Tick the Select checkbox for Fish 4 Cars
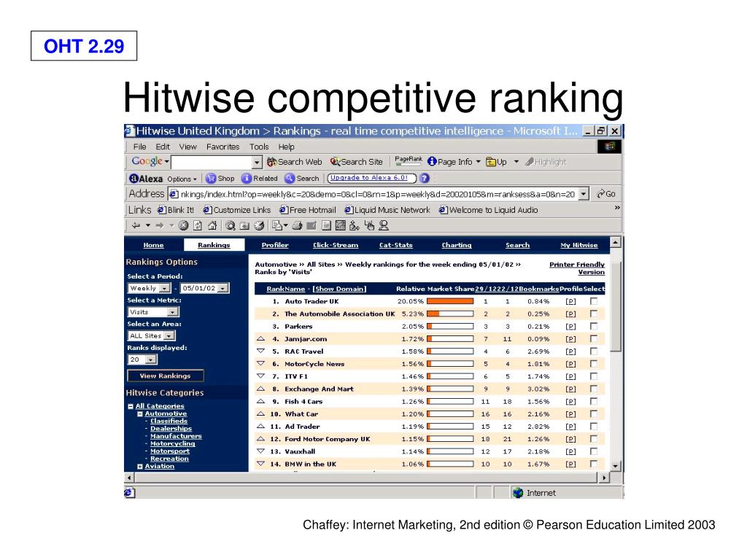Viewport: 747px width, 560px height. coord(594,402)
